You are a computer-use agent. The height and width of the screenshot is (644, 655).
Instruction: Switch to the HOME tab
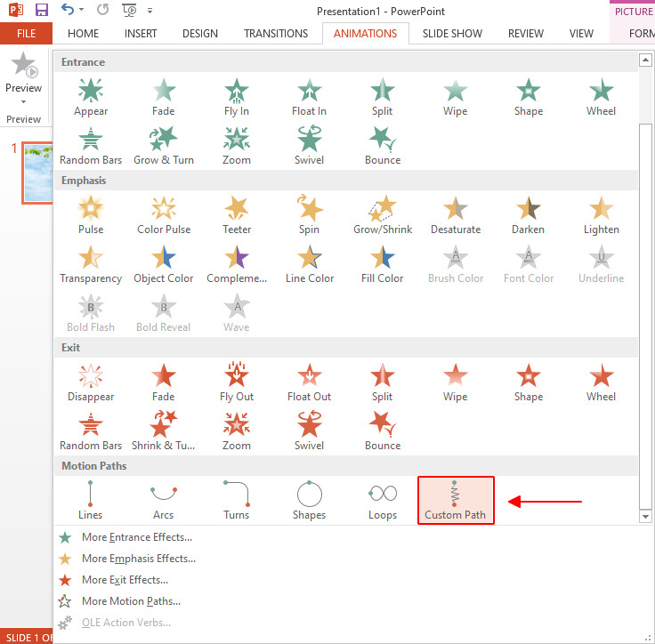(x=83, y=34)
